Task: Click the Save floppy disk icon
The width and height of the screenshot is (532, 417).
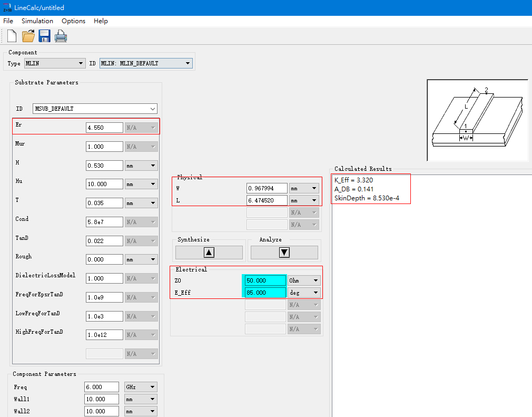Action: coord(44,36)
